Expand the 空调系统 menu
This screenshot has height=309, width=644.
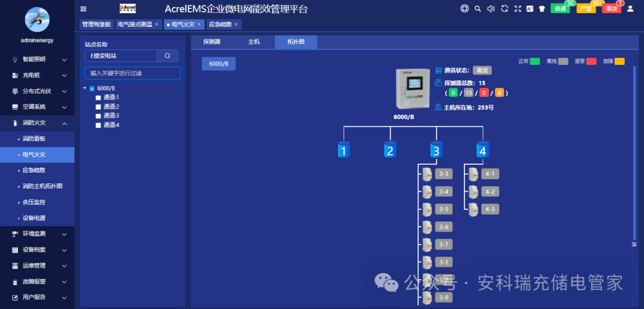pyautogui.click(x=38, y=107)
